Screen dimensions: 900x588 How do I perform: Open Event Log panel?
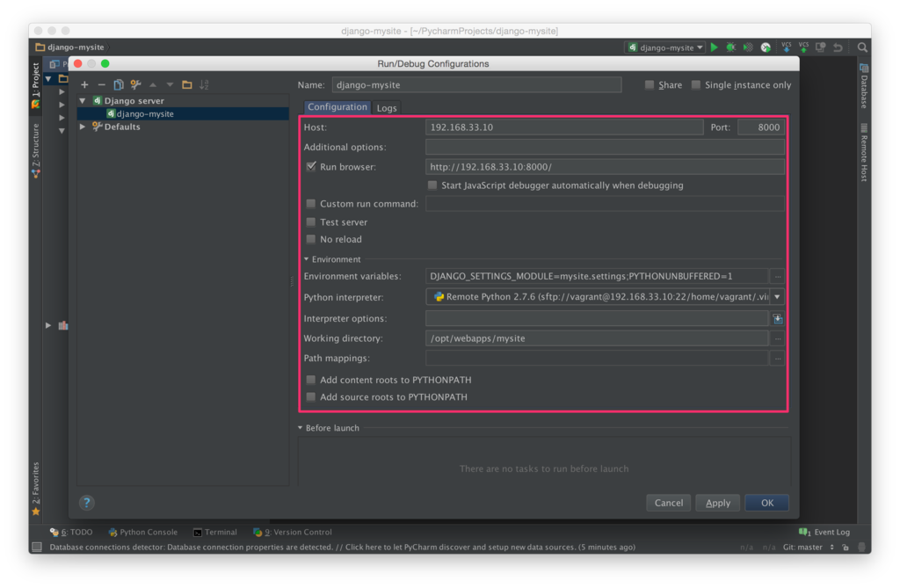[824, 532]
